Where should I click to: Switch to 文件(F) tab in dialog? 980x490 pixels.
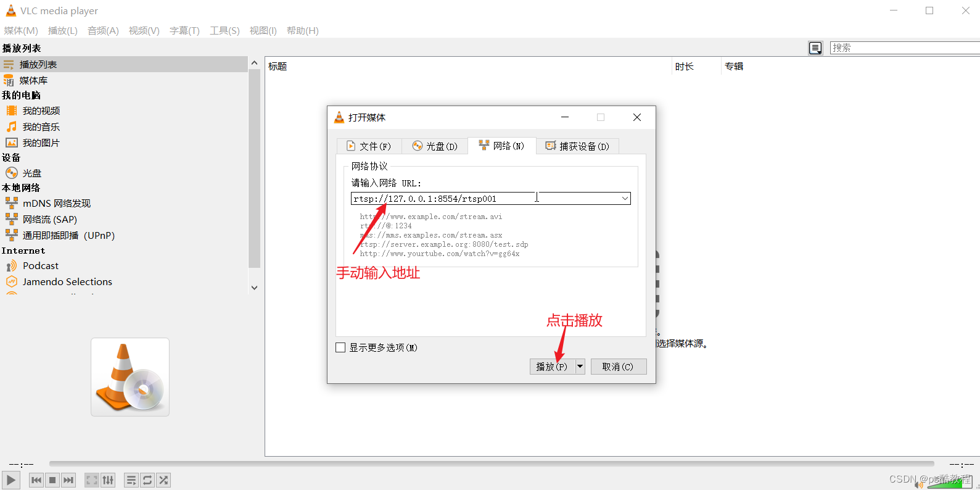click(x=369, y=146)
